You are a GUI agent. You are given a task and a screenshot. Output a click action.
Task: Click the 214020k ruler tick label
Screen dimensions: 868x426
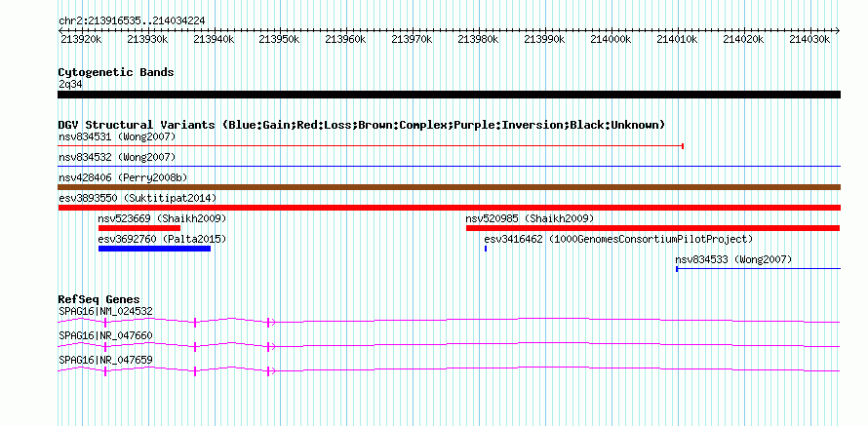point(743,39)
